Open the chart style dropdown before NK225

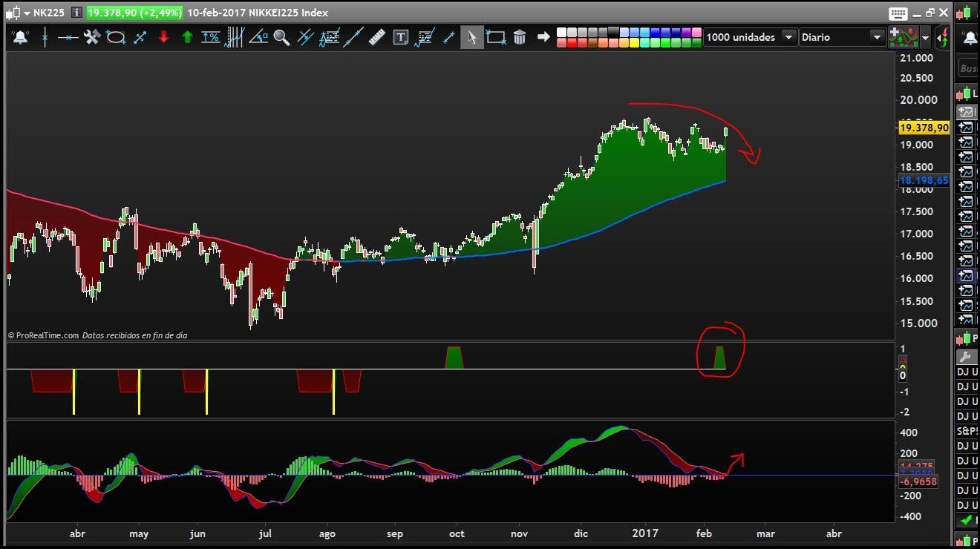point(26,13)
